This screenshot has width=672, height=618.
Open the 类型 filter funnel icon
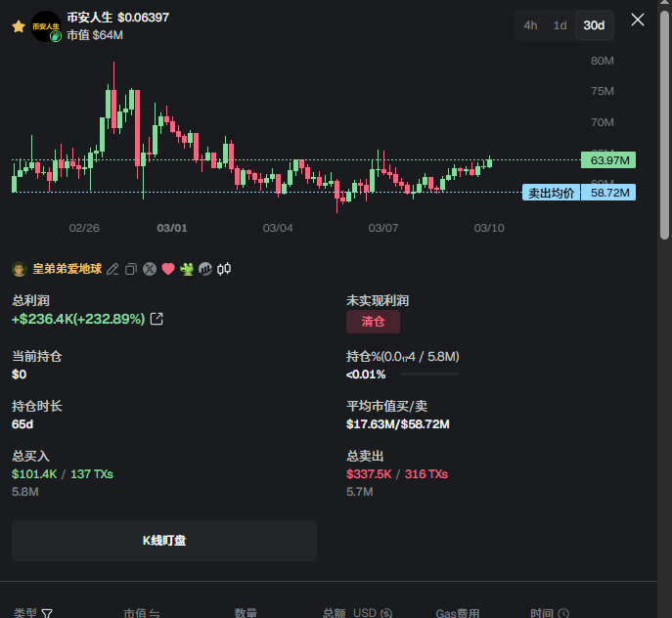tap(47, 613)
